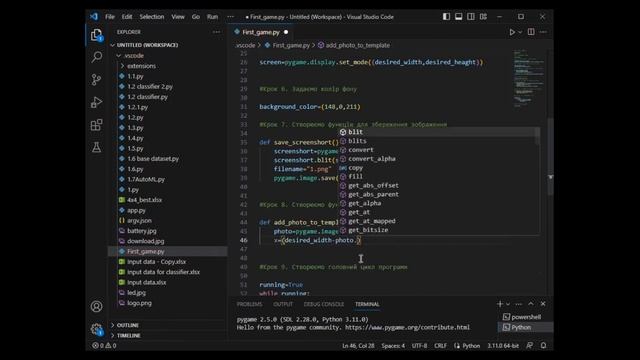Image resolution: width=640 pixels, height=360 pixels.
Task: Open the notifications bell in status bar
Action: (x=543, y=345)
